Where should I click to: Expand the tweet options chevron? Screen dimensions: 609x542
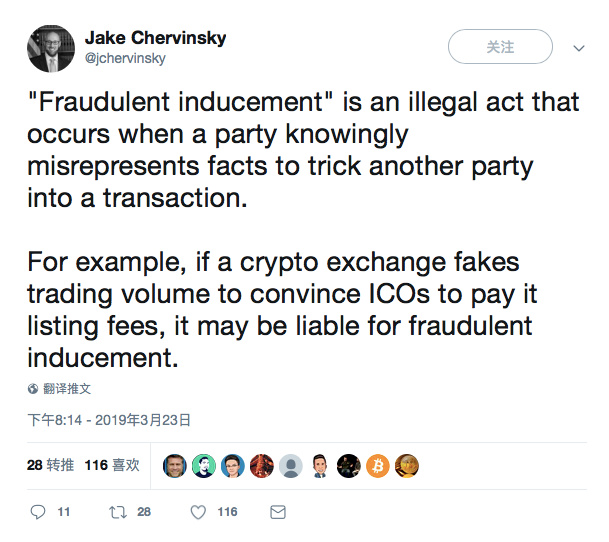pyautogui.click(x=579, y=48)
